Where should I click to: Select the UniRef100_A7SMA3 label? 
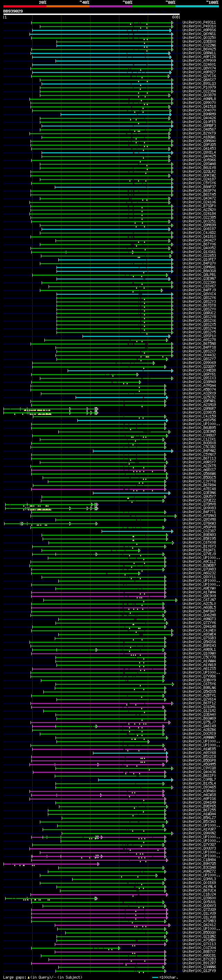click(199, 516)
